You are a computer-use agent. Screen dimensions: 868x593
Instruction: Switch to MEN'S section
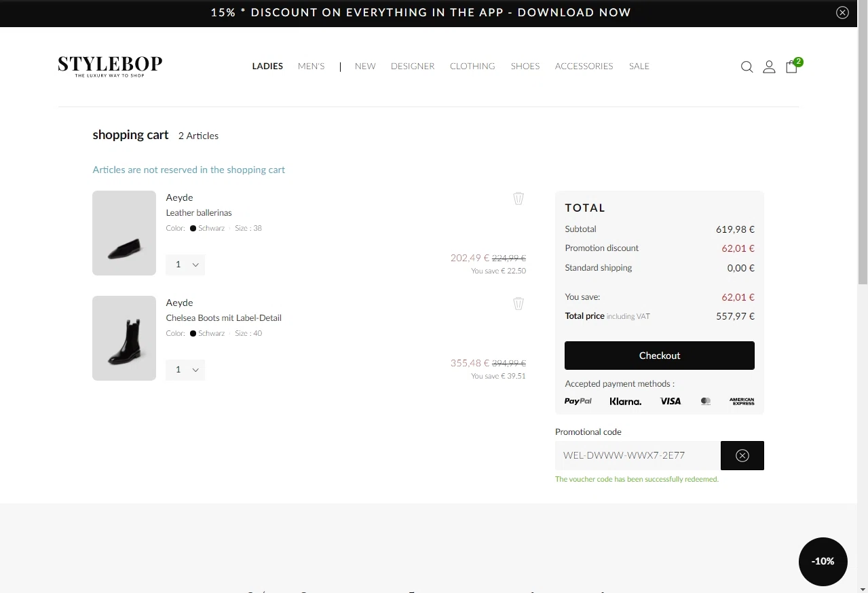312,66
